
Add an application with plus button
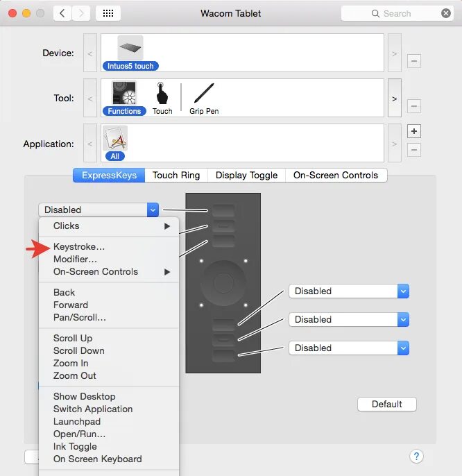[413, 131]
